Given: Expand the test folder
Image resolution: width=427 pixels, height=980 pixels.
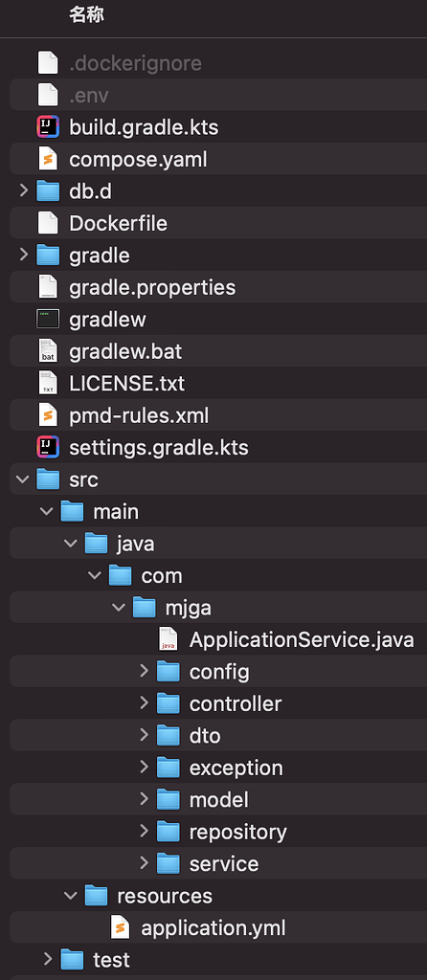Looking at the screenshot, I should [48, 959].
